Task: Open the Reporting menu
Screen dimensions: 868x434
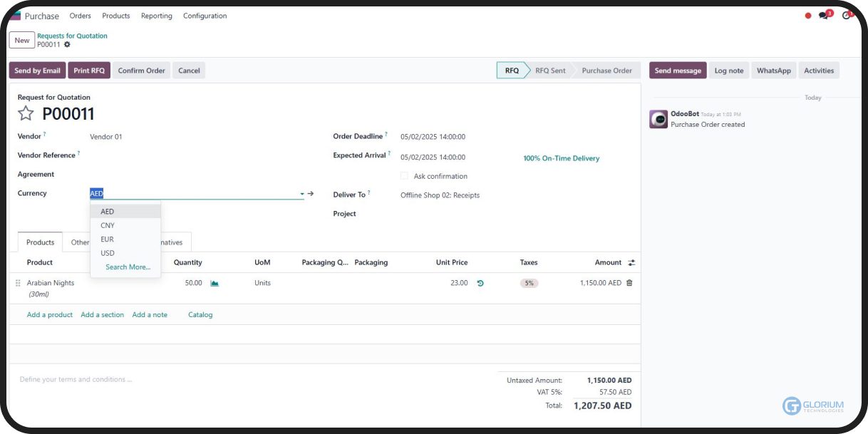Action: tap(156, 16)
